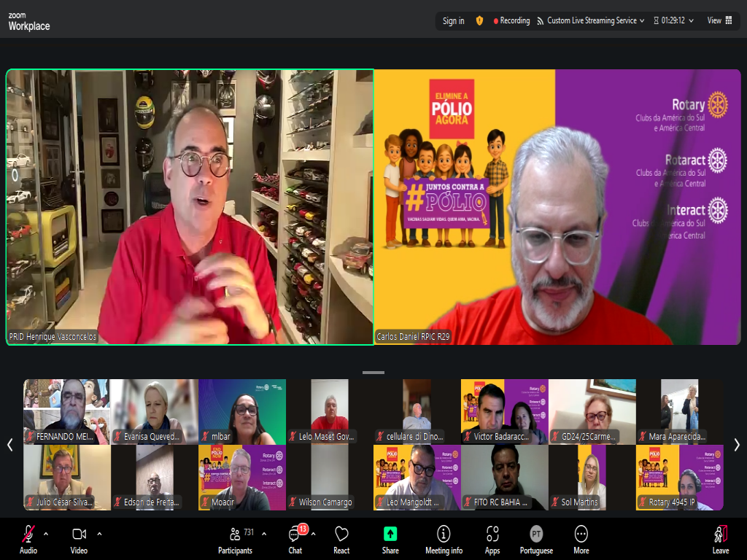Toggle the Video camera on or off
Image resolution: width=747 pixels, height=560 pixels.
(79, 540)
